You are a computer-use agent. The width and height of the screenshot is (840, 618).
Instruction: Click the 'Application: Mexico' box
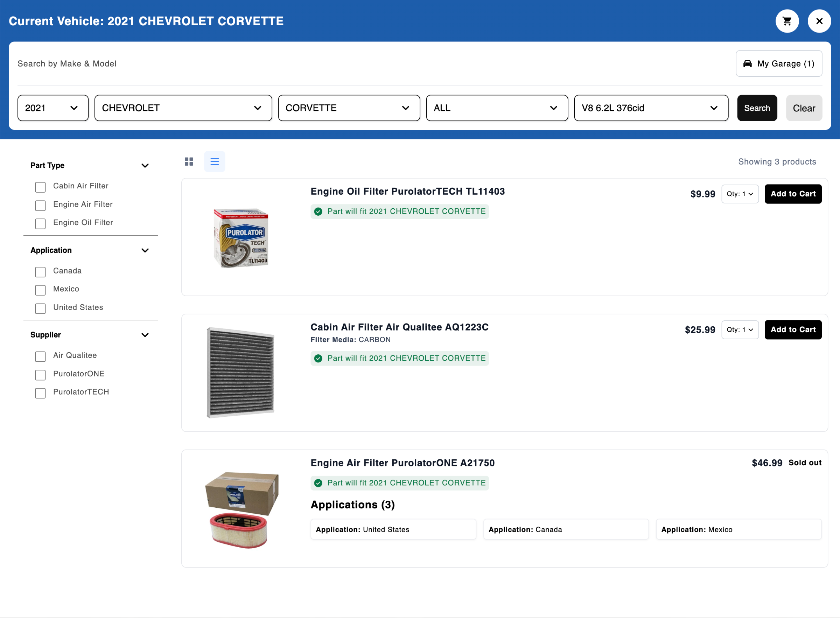739,529
